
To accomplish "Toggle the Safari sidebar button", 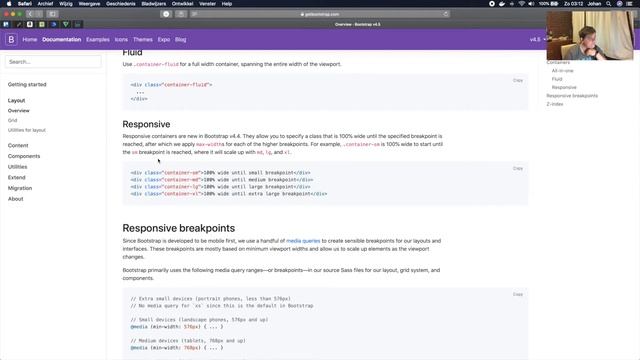I will coord(53,14).
